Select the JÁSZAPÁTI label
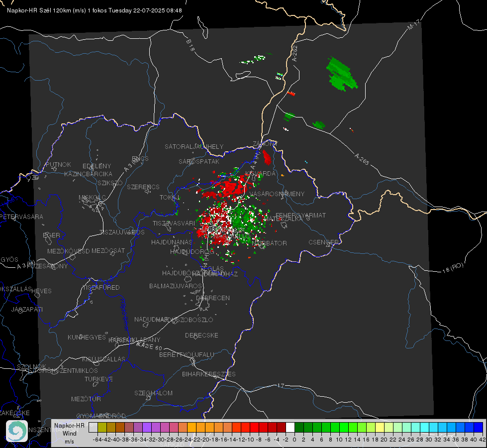This screenshot has width=487, height=448. (x=27, y=309)
